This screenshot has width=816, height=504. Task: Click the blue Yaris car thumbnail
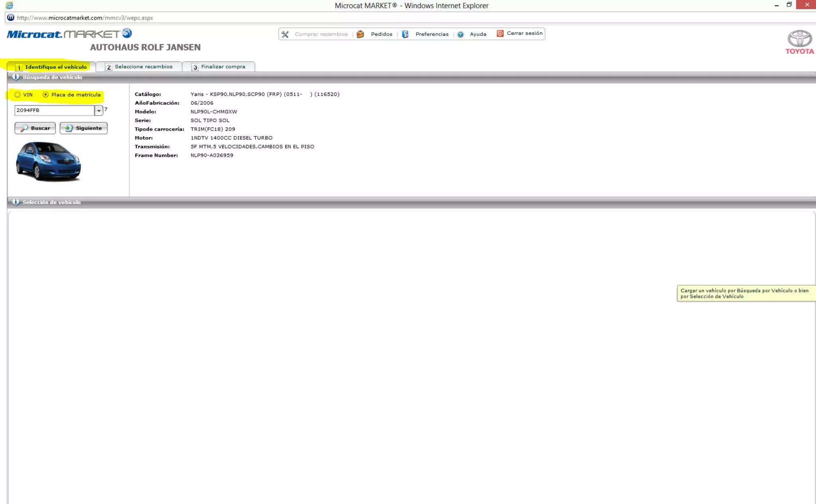pyautogui.click(x=48, y=162)
